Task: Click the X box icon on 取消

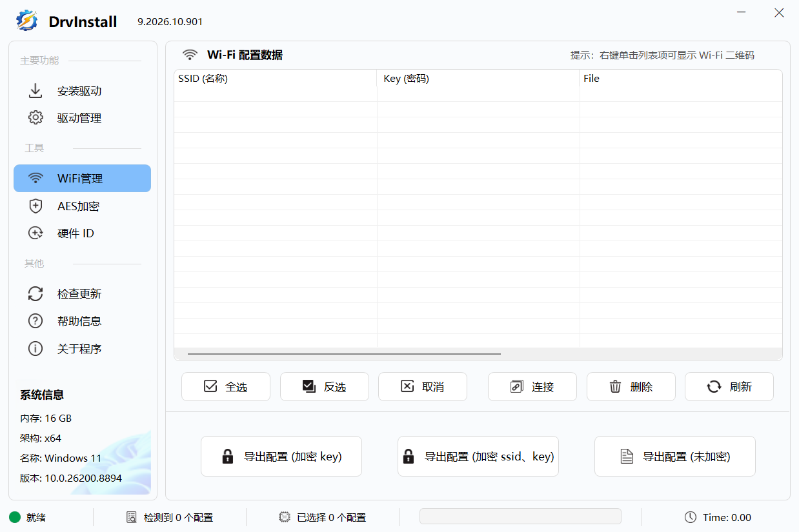Action: (x=407, y=386)
